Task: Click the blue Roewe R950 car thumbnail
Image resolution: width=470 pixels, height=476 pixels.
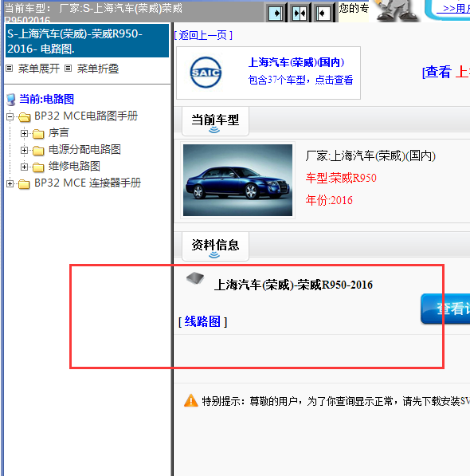Action: point(237,180)
